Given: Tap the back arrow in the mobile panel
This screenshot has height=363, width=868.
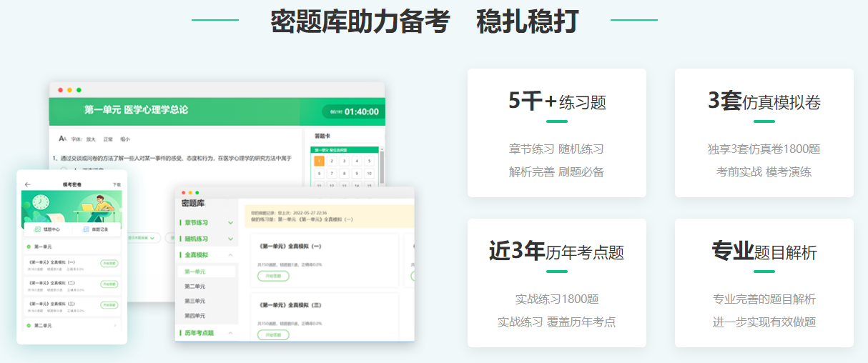Looking at the screenshot, I should coord(28,184).
